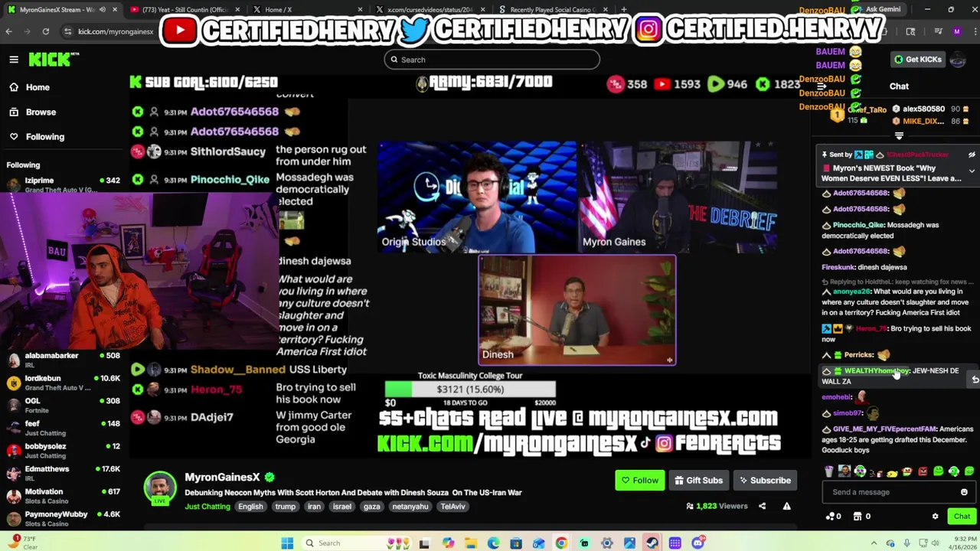Click the yellow lying emote in quick bar

point(892,472)
